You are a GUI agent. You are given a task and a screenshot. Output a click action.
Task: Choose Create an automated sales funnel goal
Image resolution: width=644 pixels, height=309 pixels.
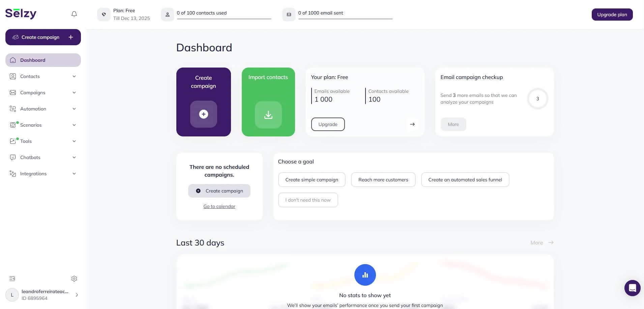pyautogui.click(x=465, y=180)
